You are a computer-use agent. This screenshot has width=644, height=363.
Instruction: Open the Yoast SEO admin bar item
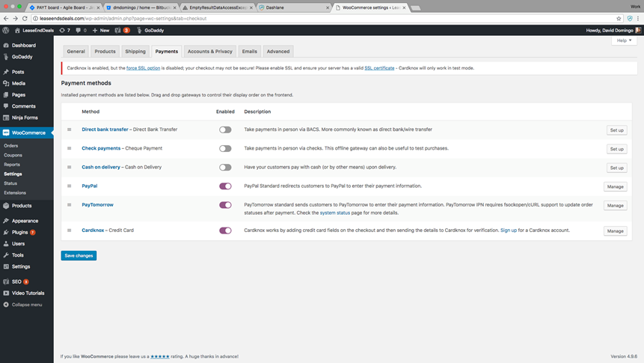pos(122,30)
